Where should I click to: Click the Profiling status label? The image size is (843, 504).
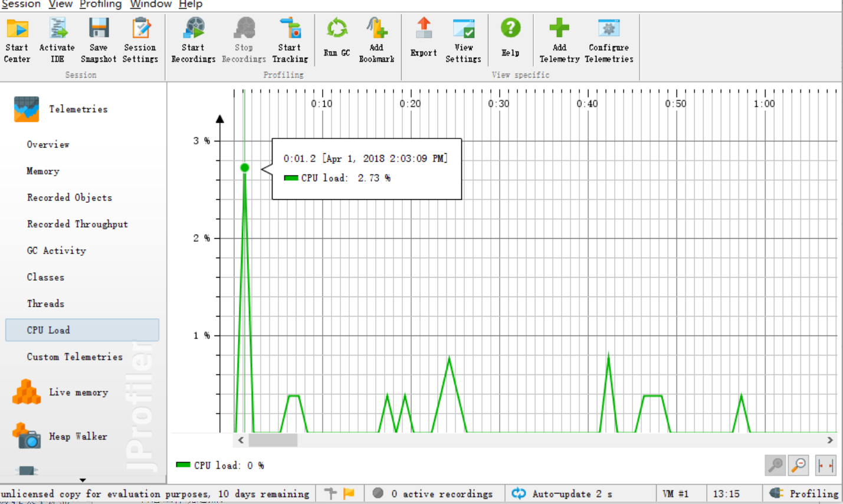(814, 494)
